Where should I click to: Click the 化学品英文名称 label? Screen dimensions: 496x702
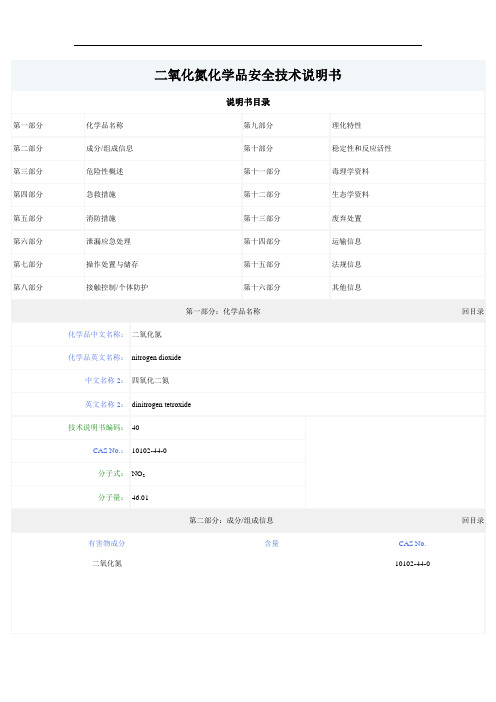pyautogui.click(x=95, y=357)
